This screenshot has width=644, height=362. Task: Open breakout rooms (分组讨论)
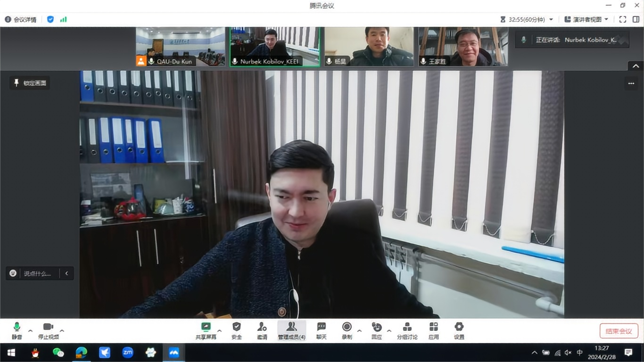tap(407, 330)
